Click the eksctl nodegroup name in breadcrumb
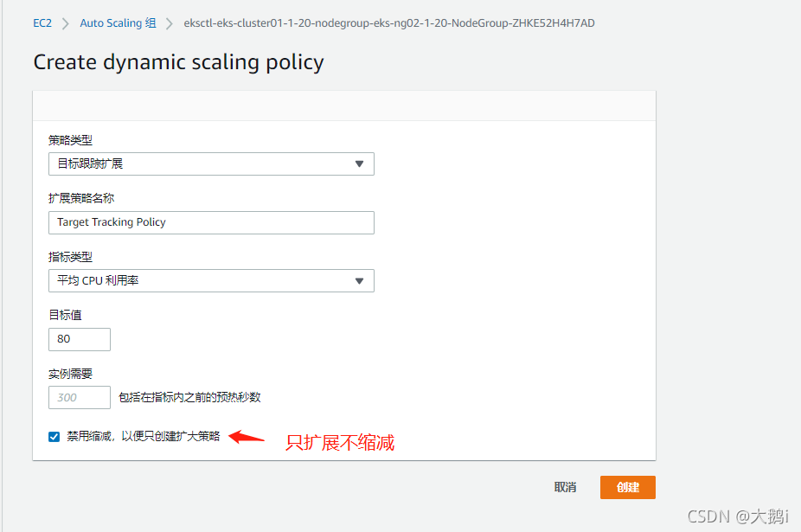Screen dimensions: 801x532 389,23
